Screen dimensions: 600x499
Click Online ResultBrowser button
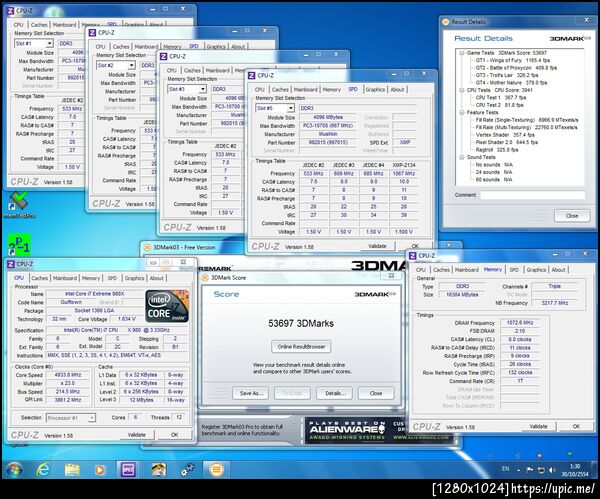(301, 347)
